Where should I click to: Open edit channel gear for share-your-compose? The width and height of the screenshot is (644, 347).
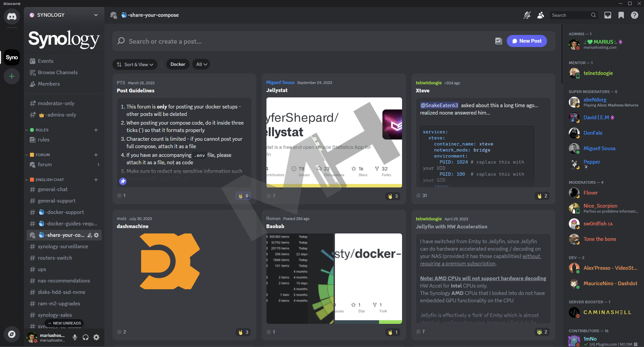tap(96, 235)
